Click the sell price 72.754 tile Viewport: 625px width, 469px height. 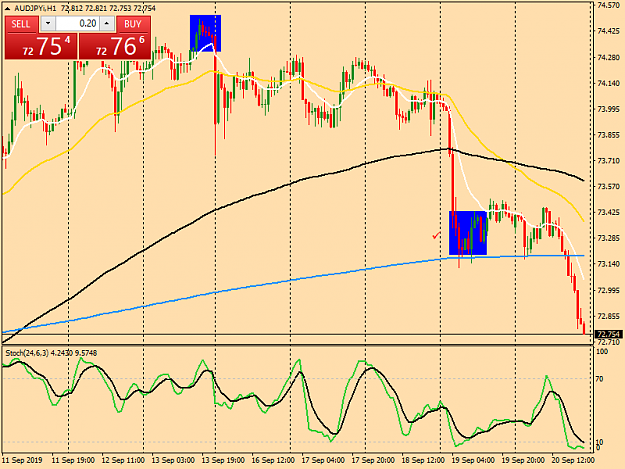(41, 46)
